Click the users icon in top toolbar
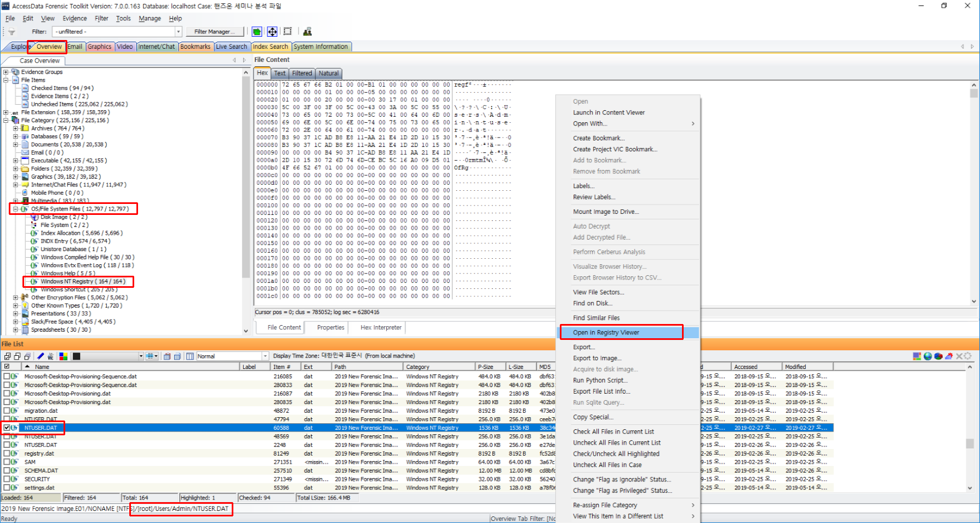The image size is (980, 523). [307, 32]
